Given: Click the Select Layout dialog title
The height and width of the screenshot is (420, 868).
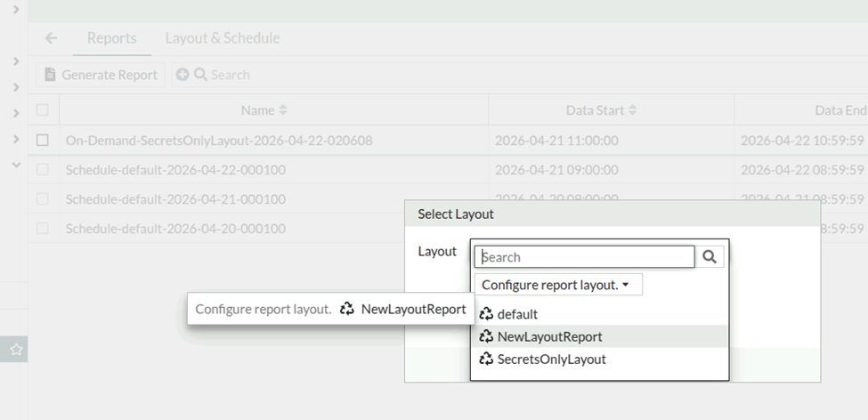Looking at the screenshot, I should tap(456, 214).
